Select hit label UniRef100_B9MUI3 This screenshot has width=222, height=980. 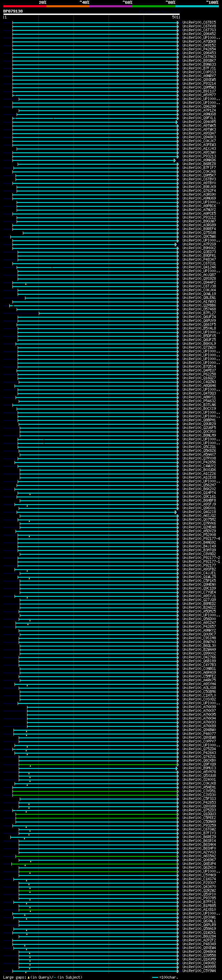click(x=199, y=768)
